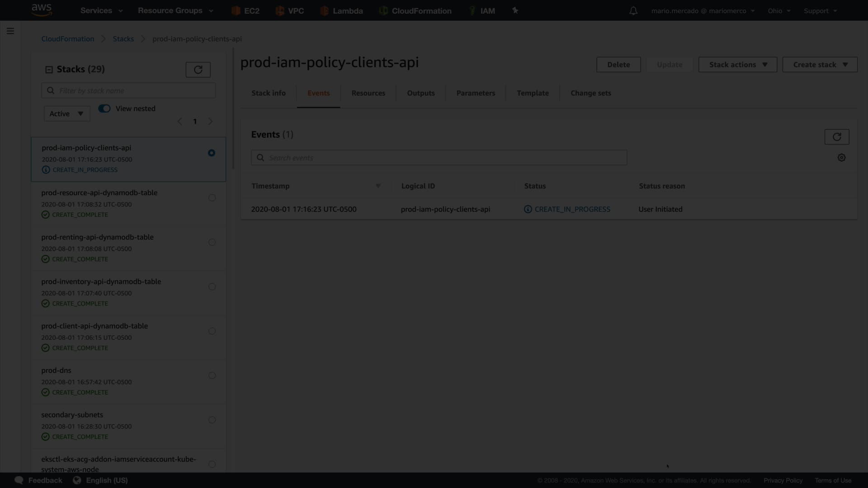868x488 pixels.
Task: Collapse the Stacks panel with the minus-box icon
Action: click(49, 70)
